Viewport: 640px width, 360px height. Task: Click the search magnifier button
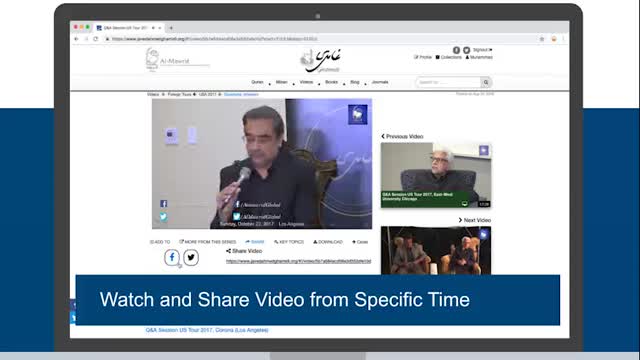[486, 82]
